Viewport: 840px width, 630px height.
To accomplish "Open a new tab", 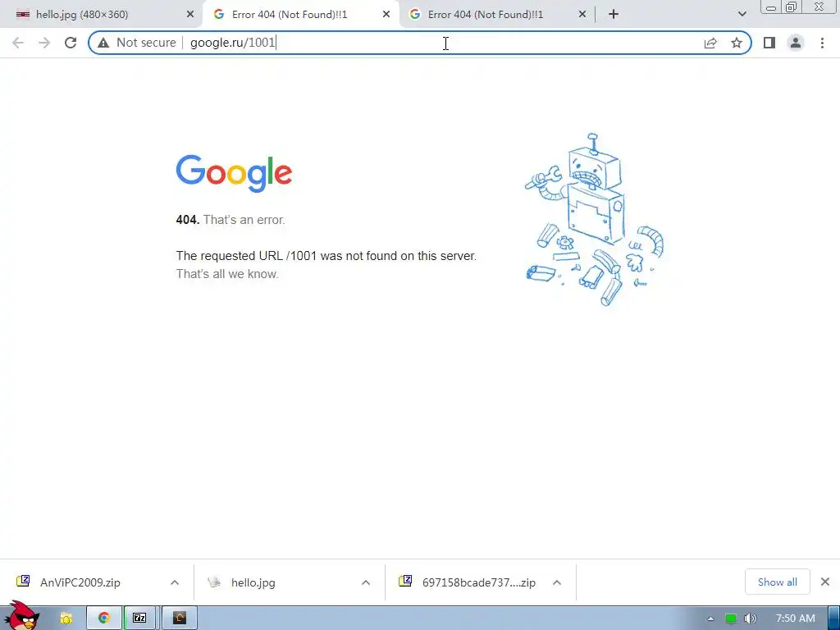I will click(614, 15).
